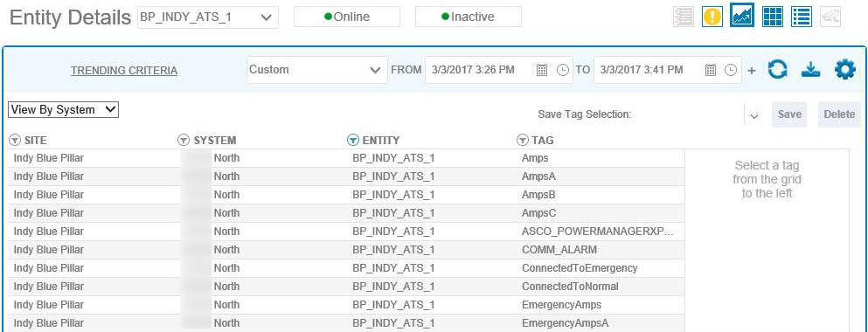This screenshot has width=868, height=332.
Task: Open the View By System dropdown
Action: (x=64, y=109)
